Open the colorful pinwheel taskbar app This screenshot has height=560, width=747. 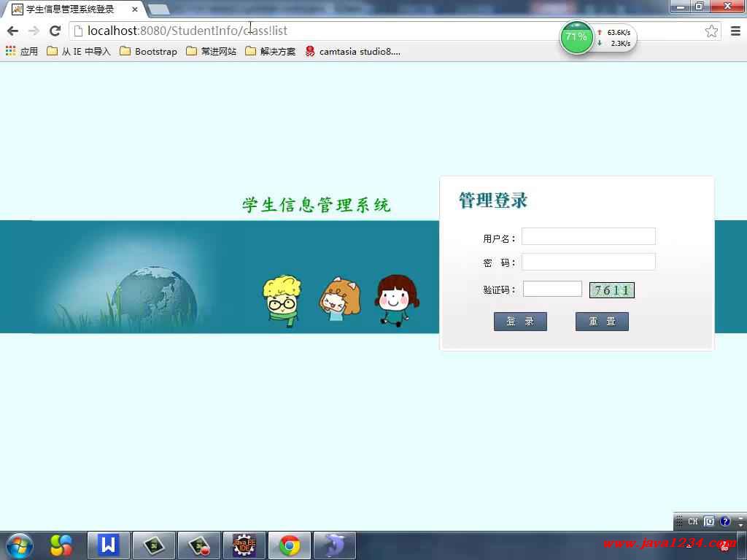point(61,545)
